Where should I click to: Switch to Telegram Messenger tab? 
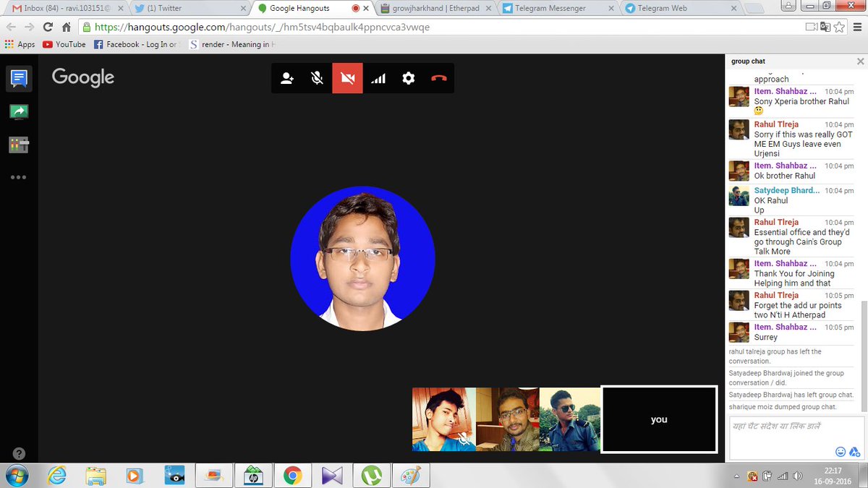tap(557, 8)
